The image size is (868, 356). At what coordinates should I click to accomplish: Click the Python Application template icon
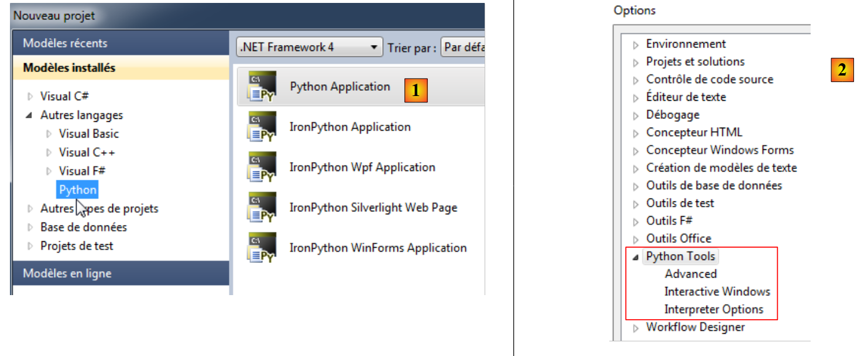pos(262,86)
